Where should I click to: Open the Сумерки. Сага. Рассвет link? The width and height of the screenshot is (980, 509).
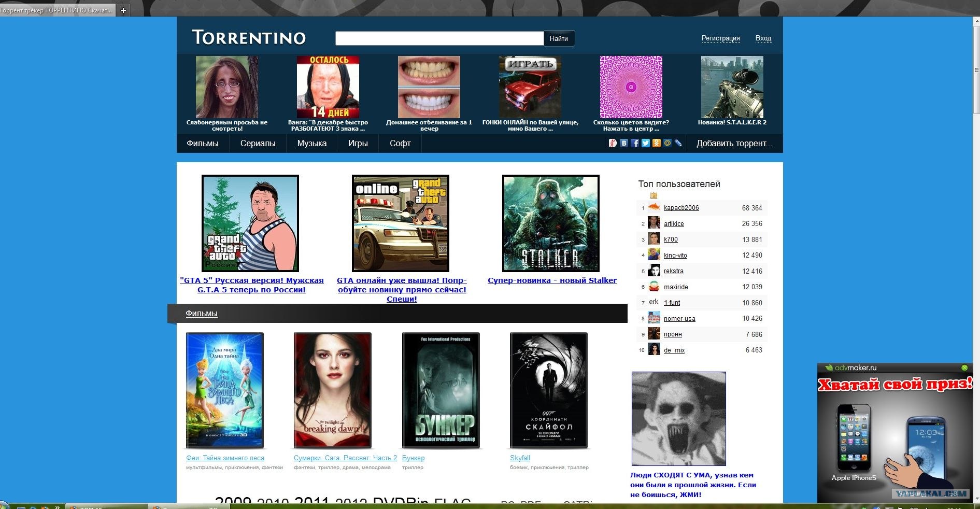[x=345, y=458]
